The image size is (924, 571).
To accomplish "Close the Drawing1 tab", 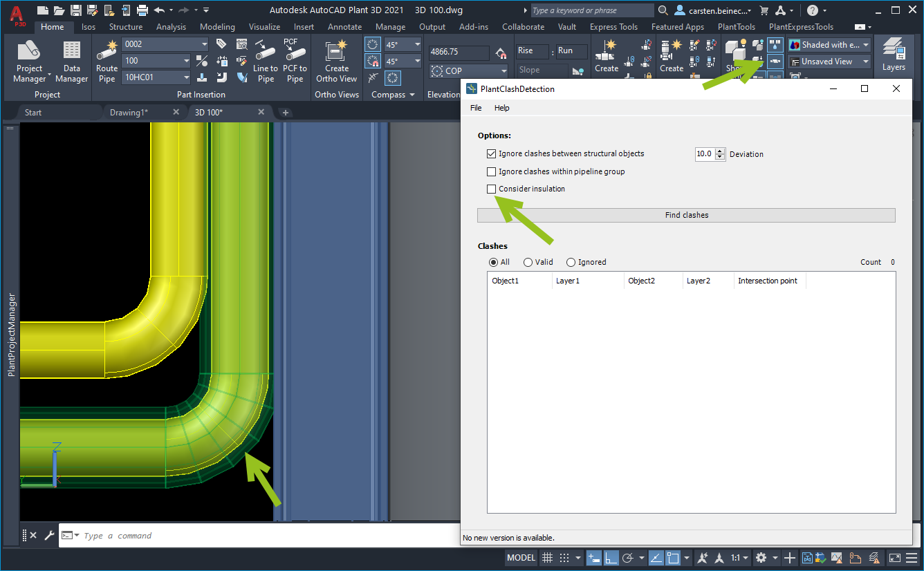I will point(176,113).
